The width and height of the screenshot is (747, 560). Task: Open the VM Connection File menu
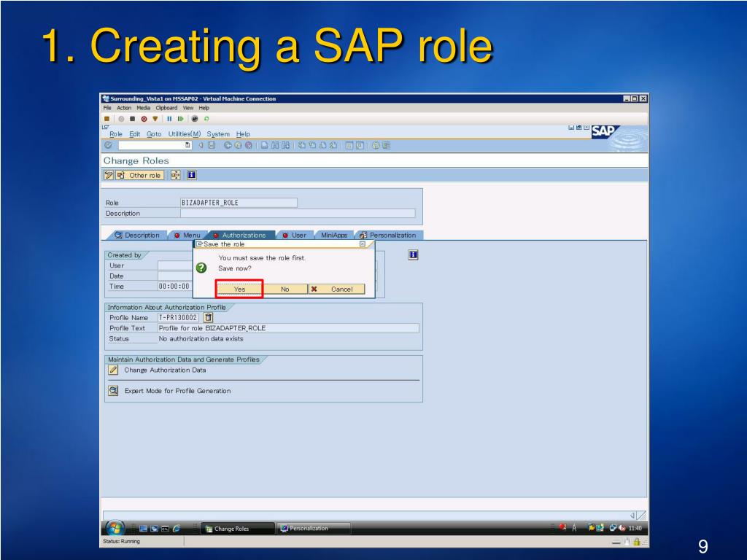coord(107,108)
